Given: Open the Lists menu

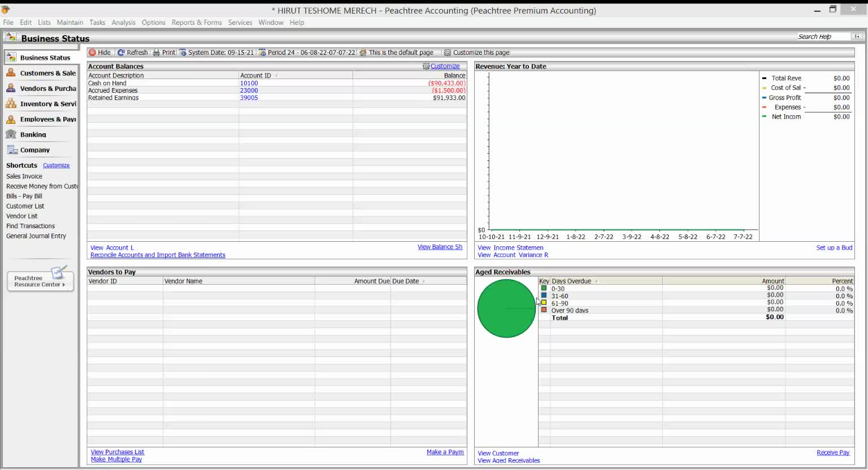Looking at the screenshot, I should 44,23.
